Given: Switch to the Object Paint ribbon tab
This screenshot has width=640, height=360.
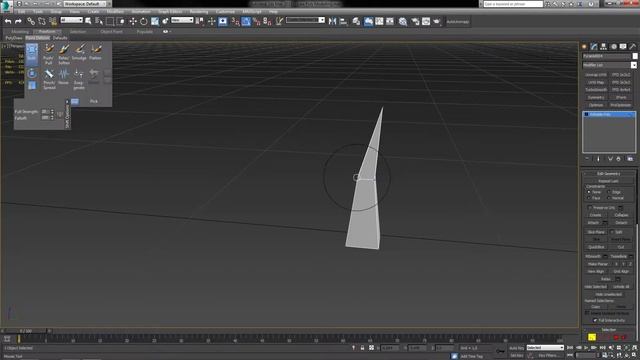Looking at the screenshot, I should tap(111, 31).
